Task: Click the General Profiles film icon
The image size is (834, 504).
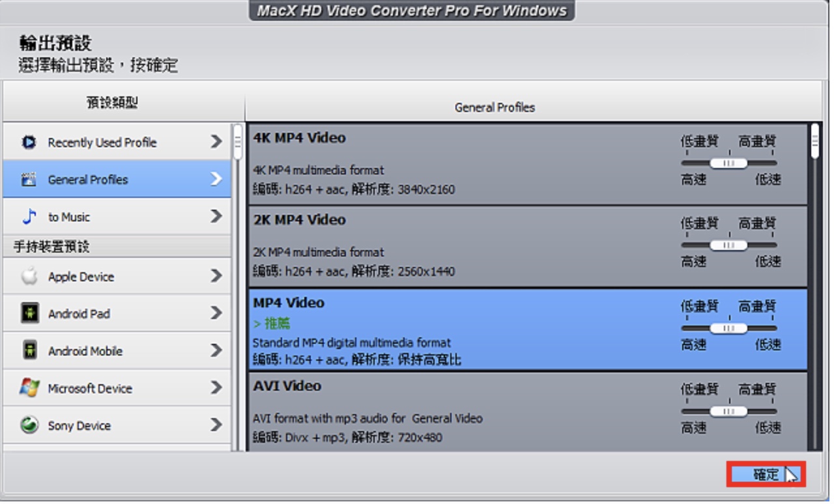Action: point(29,180)
